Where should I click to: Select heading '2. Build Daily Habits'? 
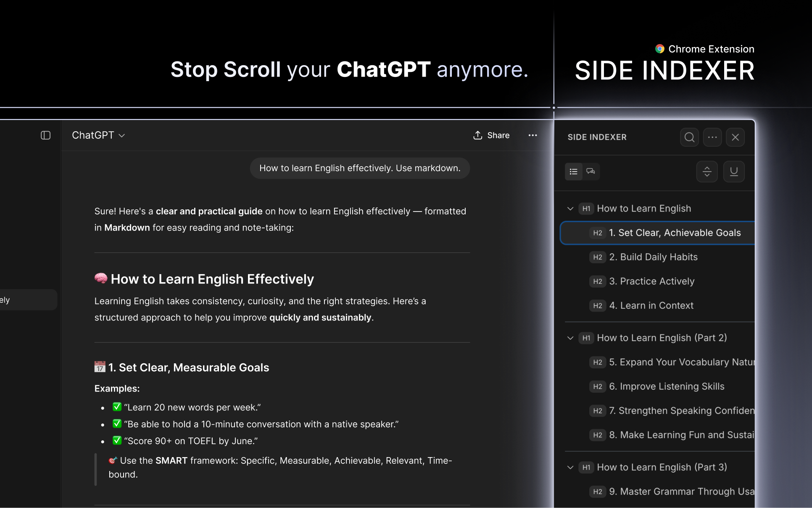pos(653,257)
